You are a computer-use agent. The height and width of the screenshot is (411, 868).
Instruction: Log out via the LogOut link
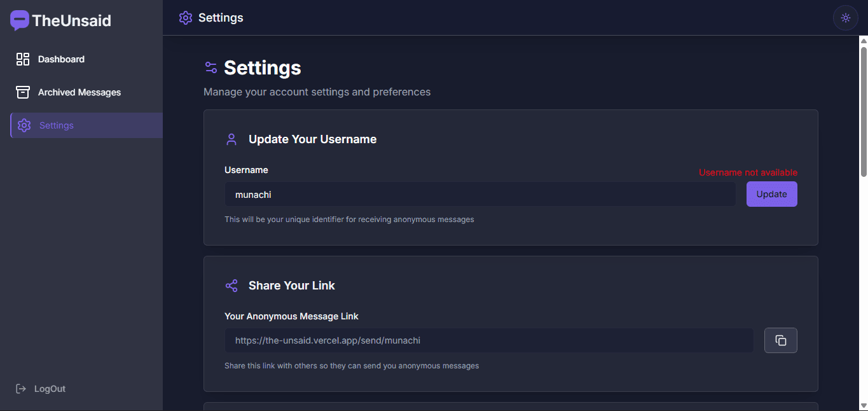(x=41, y=389)
